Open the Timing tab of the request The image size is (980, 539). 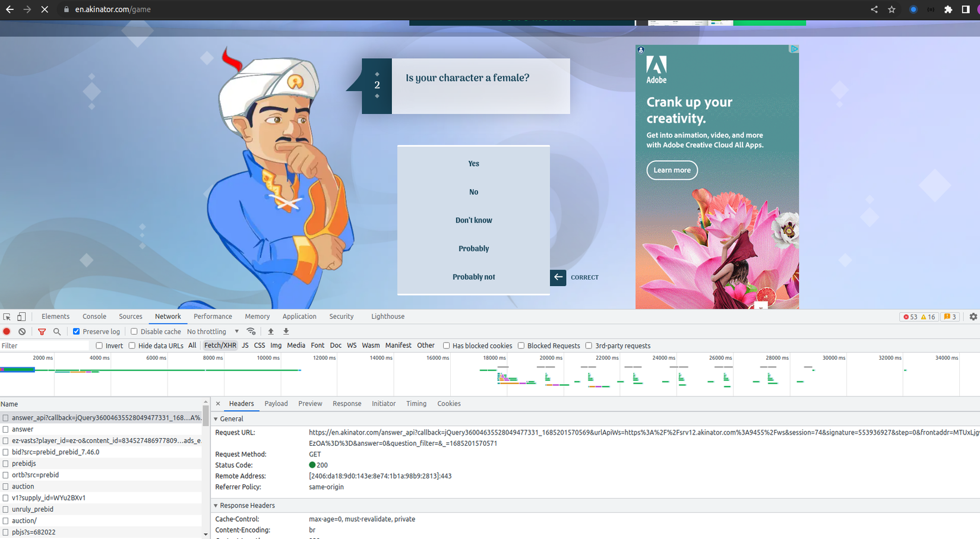point(416,404)
